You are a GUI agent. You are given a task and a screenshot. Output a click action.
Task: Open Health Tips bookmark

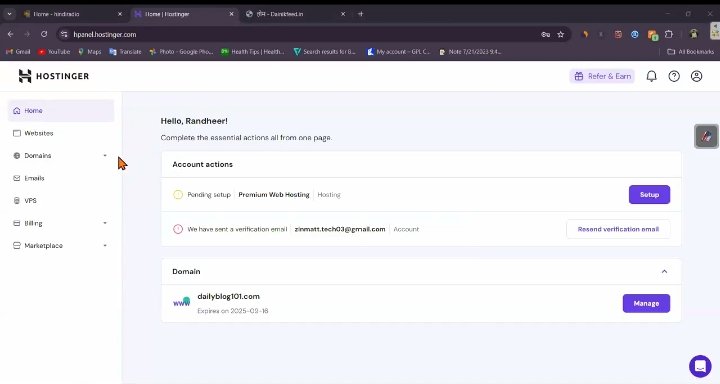pos(253,52)
